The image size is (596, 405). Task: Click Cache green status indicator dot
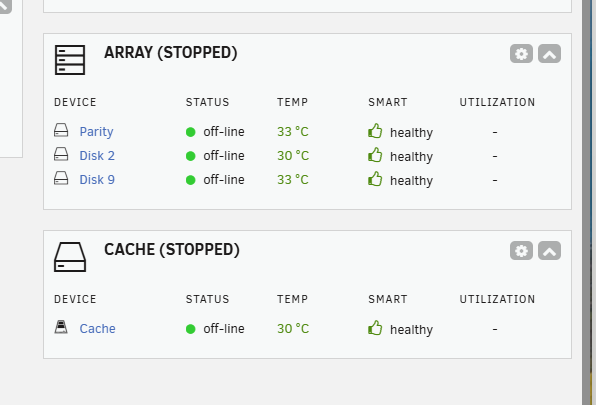tap(190, 329)
